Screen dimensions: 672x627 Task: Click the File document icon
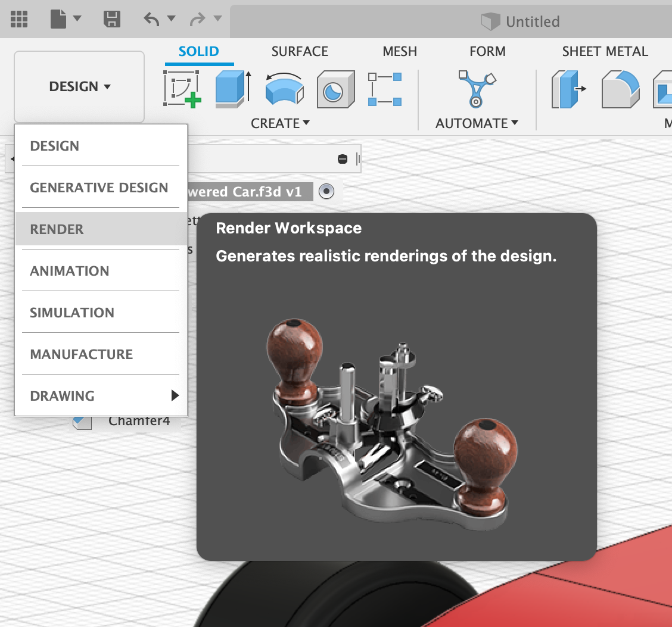pyautogui.click(x=58, y=19)
